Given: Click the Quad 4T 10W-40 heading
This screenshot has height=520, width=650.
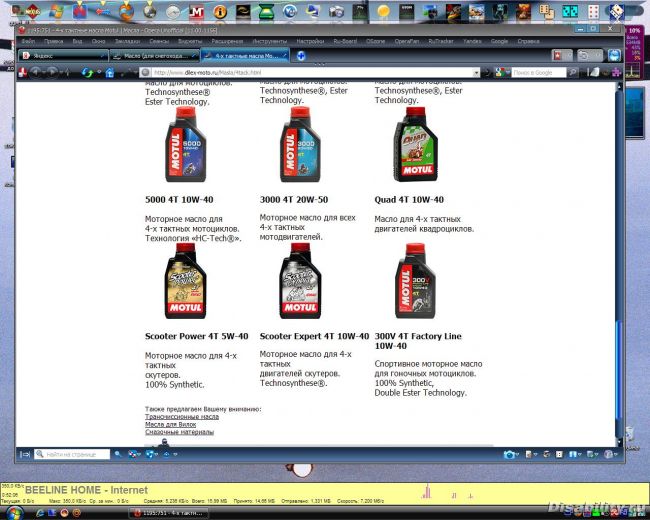Looking at the screenshot, I should click(x=409, y=199).
